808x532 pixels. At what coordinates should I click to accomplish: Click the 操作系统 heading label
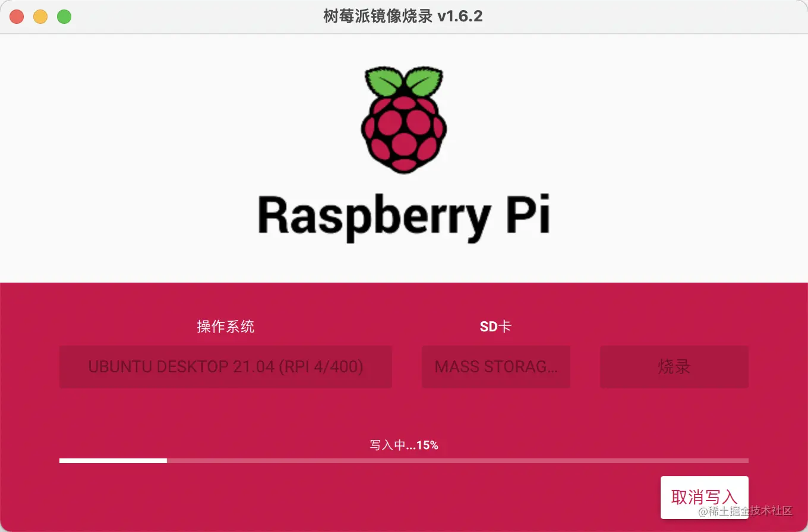click(226, 327)
